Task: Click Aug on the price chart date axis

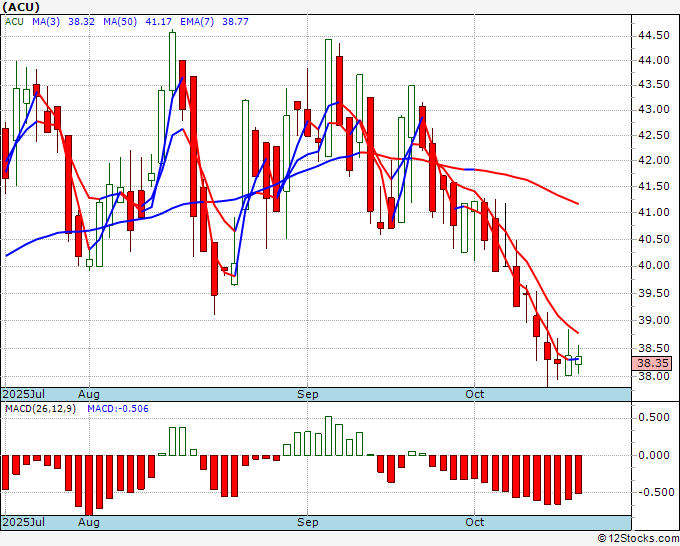Action: pyautogui.click(x=89, y=395)
